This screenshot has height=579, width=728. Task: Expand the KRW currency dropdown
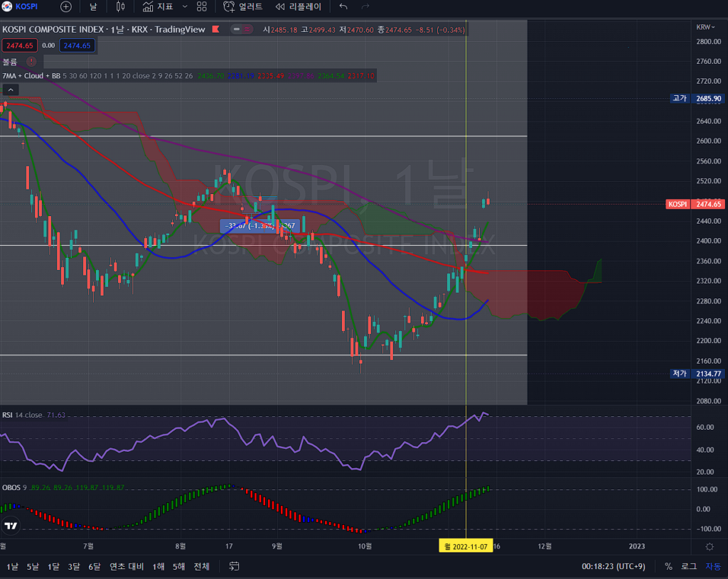pos(705,26)
